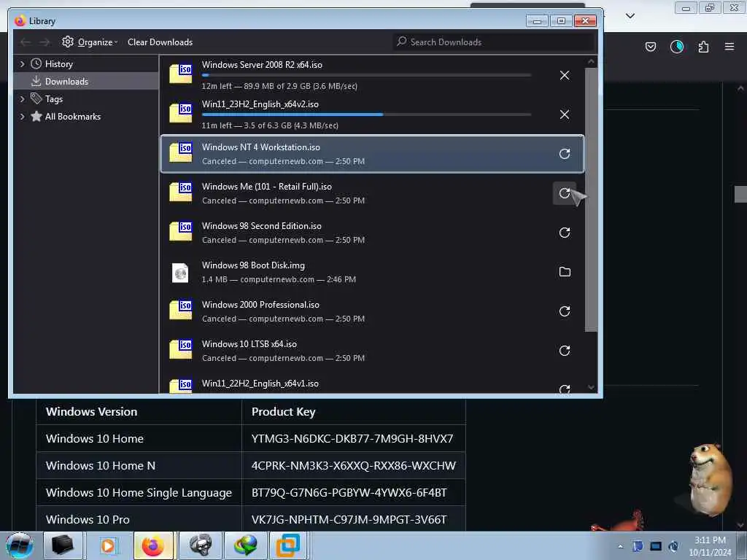Image resolution: width=747 pixels, height=560 pixels.
Task: Click the downloads list scroll-up arrow
Action: [x=591, y=61]
